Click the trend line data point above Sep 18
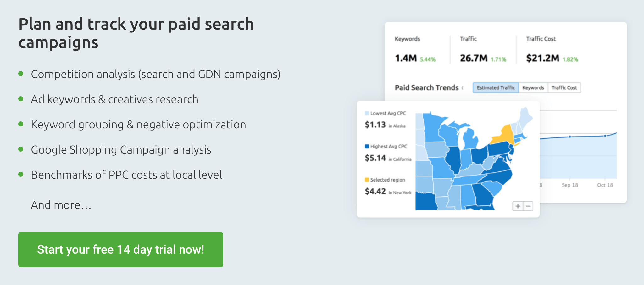The height and width of the screenshot is (285, 644). tap(570, 137)
